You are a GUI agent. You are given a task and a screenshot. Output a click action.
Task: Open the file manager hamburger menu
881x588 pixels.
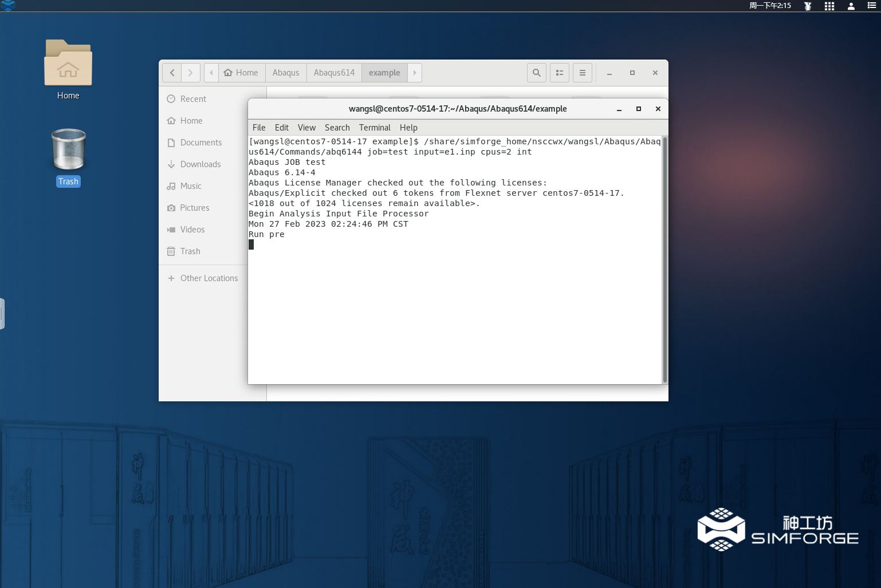point(583,73)
